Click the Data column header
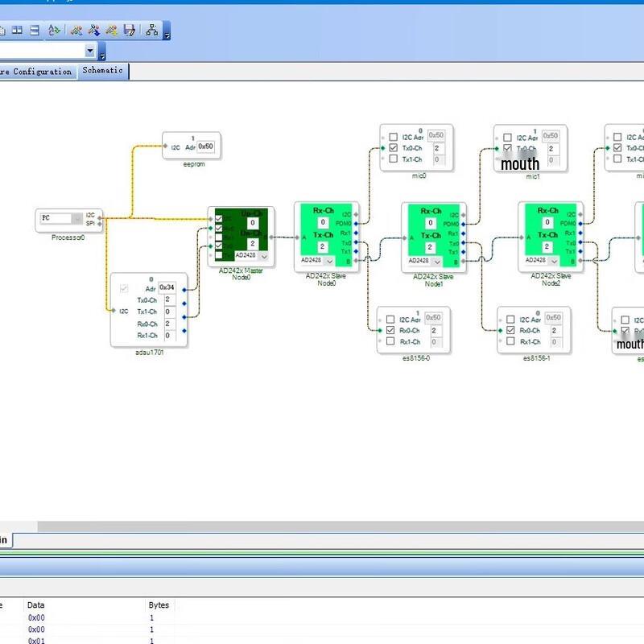 tap(35, 605)
